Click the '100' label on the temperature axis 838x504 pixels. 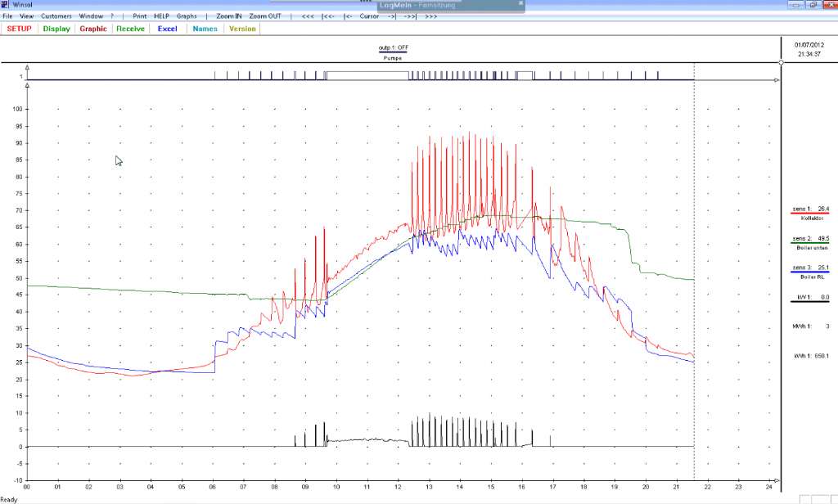(18, 109)
